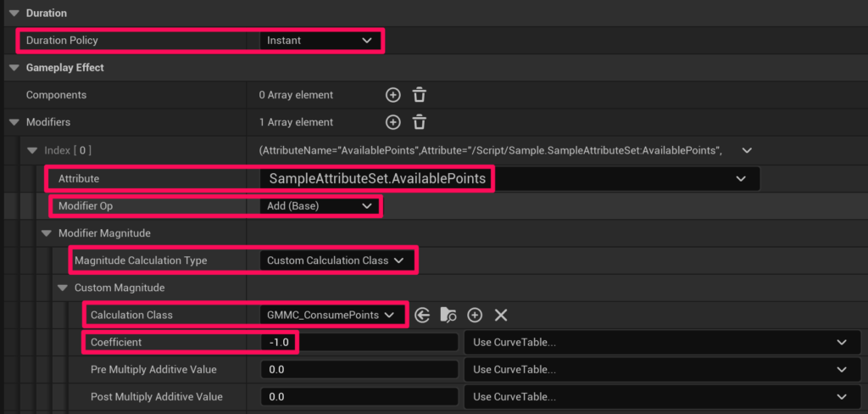The image size is (868, 414).
Task: Add a new Modifiers array element
Action: point(392,122)
